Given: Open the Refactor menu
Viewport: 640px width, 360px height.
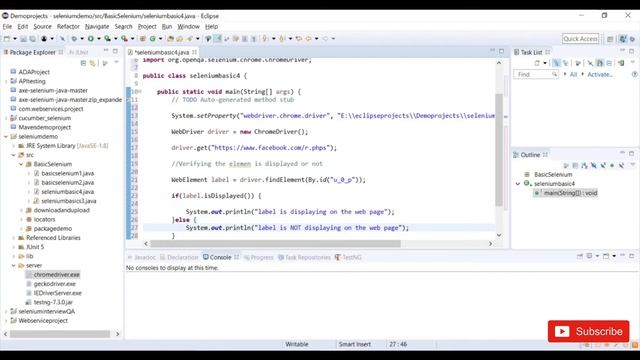Looking at the screenshot, I should (68, 27).
